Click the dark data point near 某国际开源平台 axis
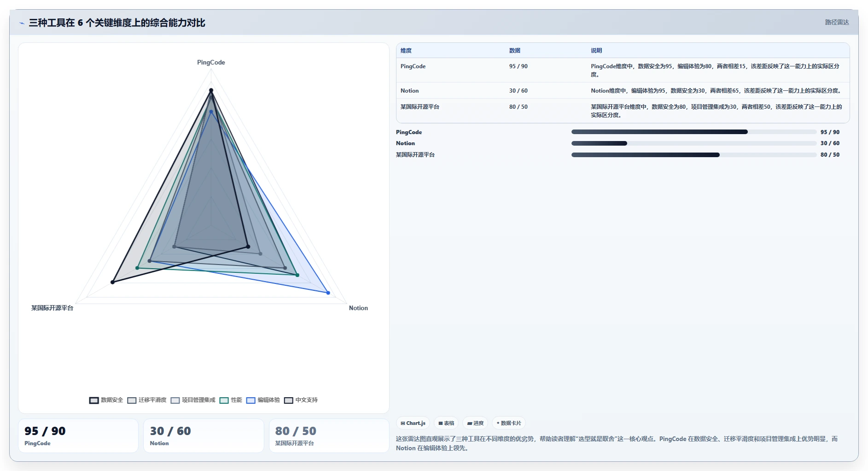 coord(112,282)
